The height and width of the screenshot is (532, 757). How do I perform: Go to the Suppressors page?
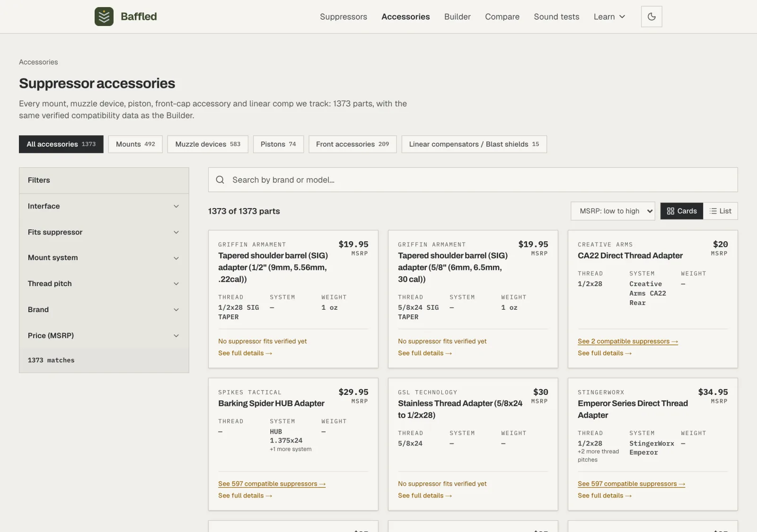[x=343, y=17]
